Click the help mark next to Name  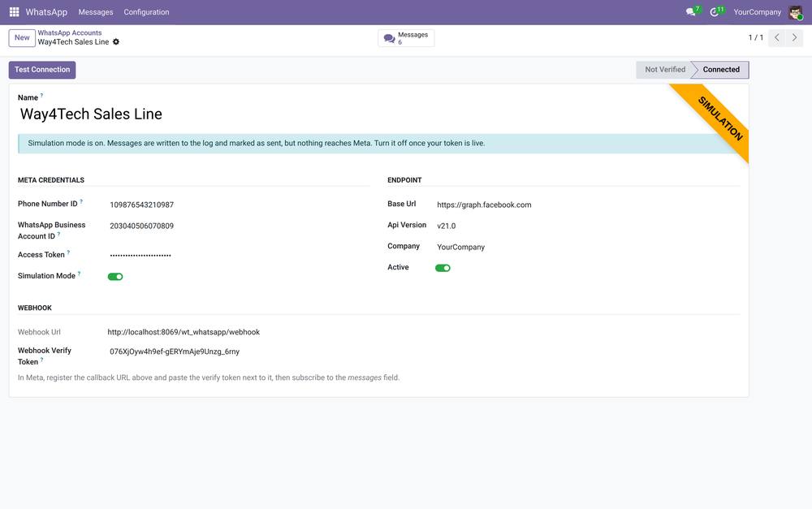[x=42, y=95]
